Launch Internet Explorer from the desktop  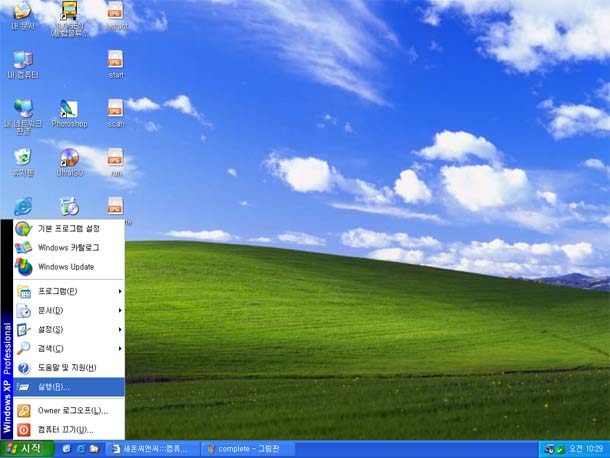click(x=23, y=206)
